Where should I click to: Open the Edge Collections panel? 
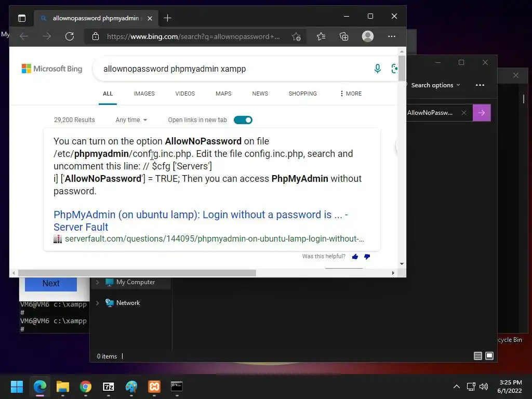coord(344,36)
